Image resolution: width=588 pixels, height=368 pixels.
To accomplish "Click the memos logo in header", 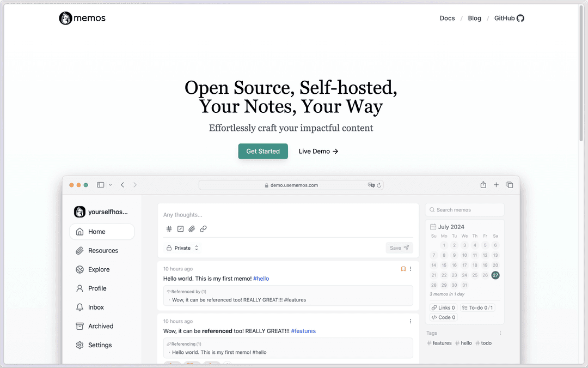I will click(x=82, y=18).
